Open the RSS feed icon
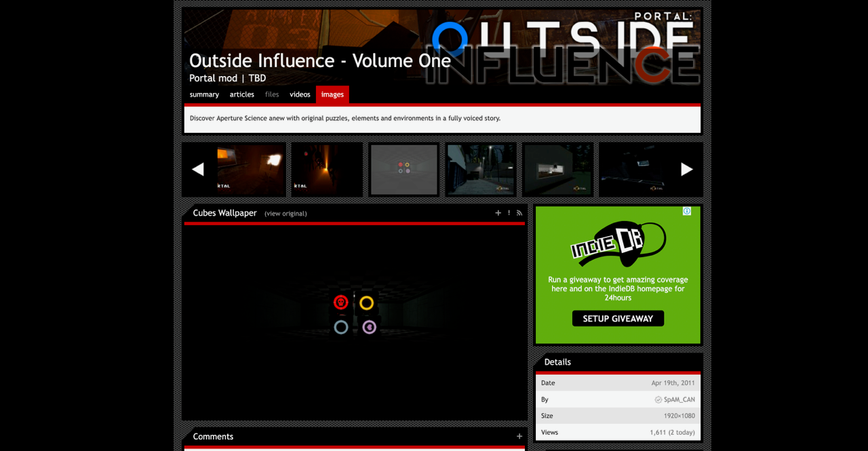 (519, 212)
